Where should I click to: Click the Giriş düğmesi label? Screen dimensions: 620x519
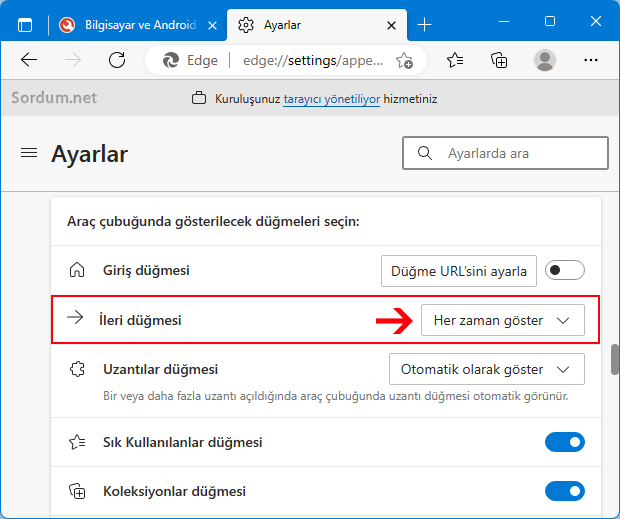(x=146, y=271)
